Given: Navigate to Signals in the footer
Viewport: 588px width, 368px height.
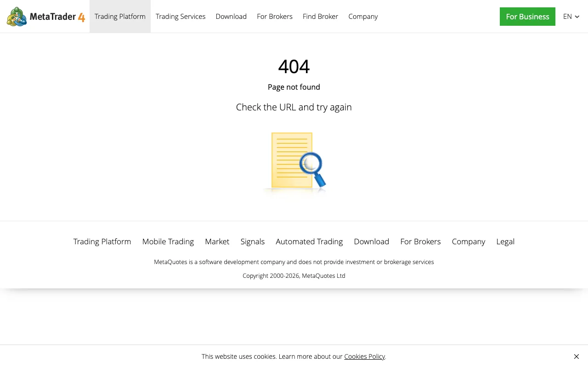Looking at the screenshot, I should [252, 241].
